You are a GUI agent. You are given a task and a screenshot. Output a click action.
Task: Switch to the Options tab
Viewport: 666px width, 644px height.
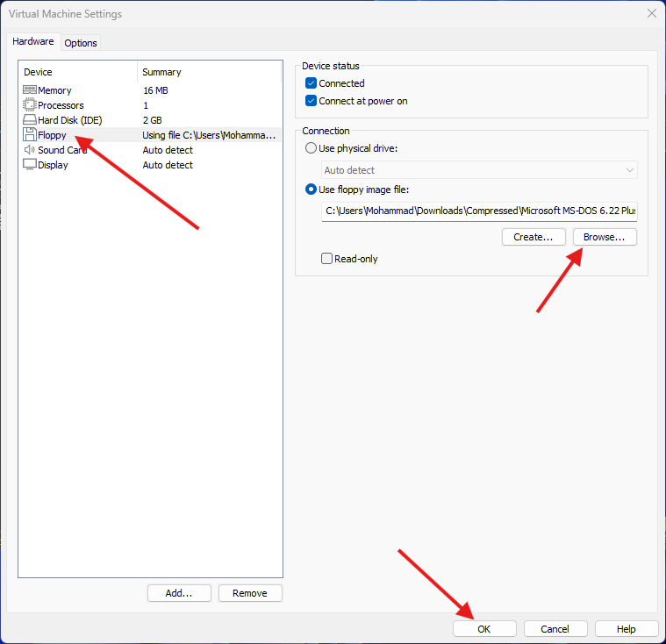pos(81,43)
